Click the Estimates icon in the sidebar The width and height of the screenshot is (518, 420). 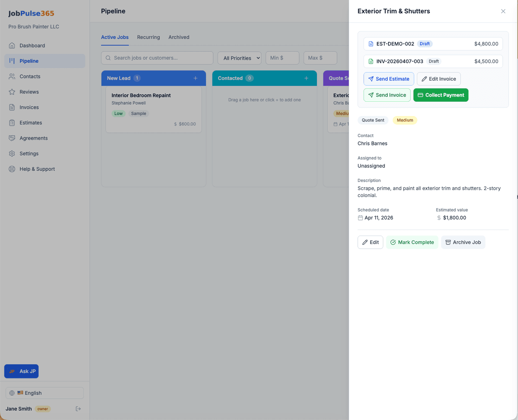(x=12, y=122)
